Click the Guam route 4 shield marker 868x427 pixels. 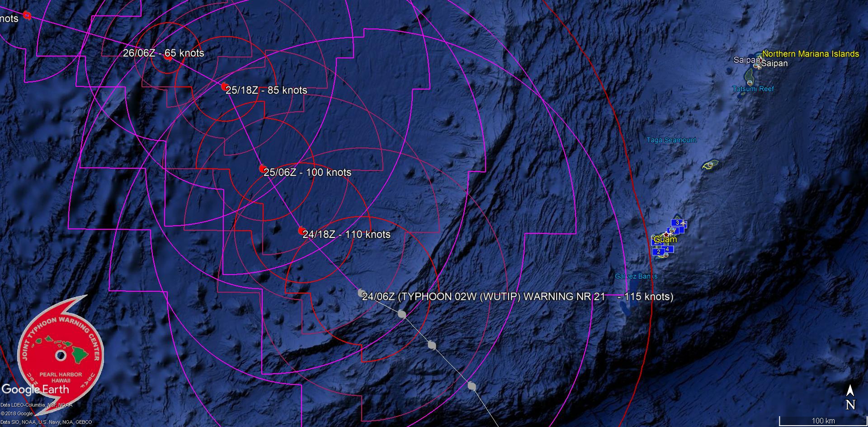pyautogui.click(x=667, y=249)
